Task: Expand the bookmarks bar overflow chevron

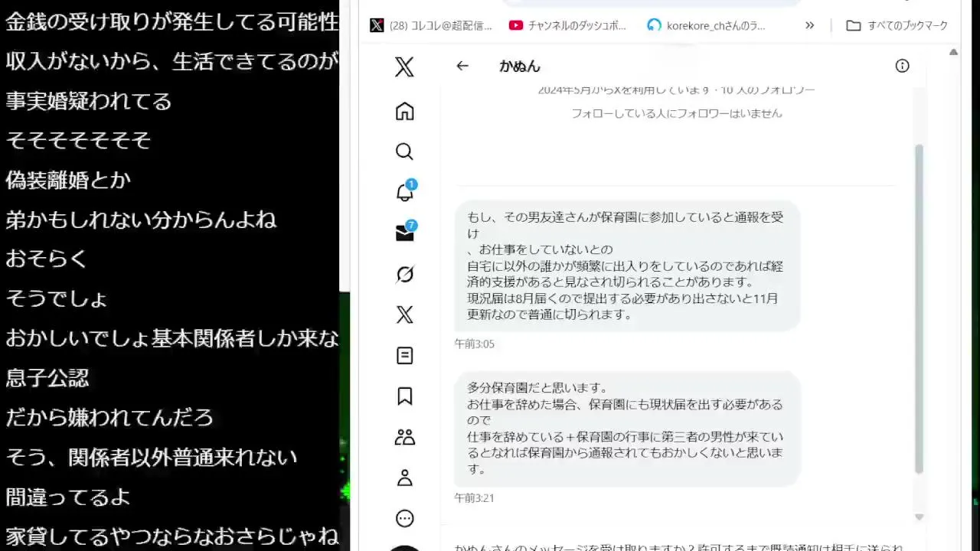Action: pyautogui.click(x=810, y=25)
